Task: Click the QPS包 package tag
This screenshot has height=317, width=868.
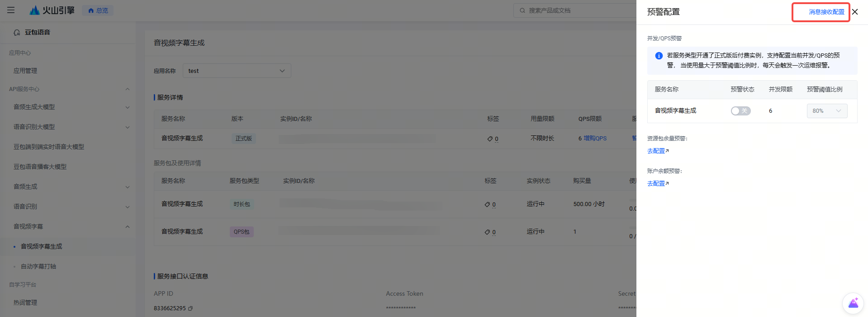Action: point(242,232)
